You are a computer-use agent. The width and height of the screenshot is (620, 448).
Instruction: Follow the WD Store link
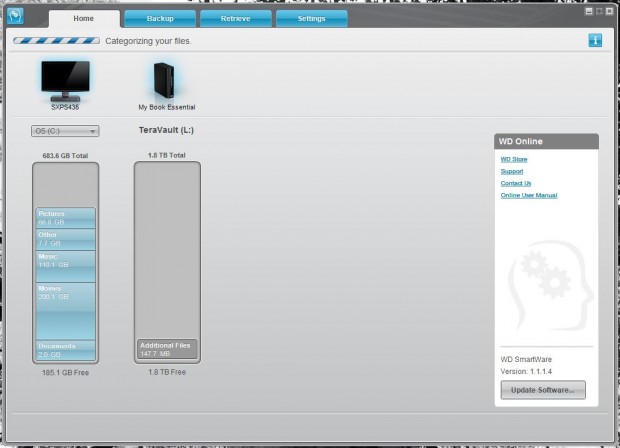pos(514,159)
